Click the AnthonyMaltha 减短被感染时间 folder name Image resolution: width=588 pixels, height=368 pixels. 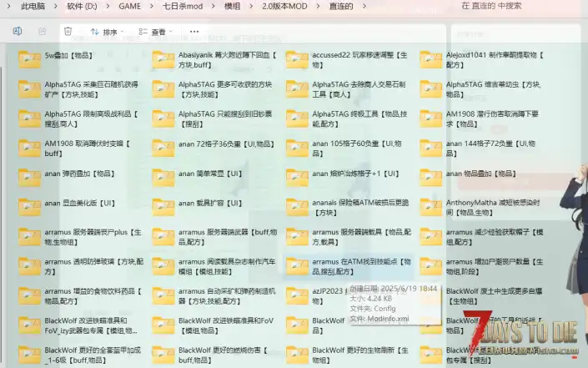pyautogui.click(x=493, y=208)
